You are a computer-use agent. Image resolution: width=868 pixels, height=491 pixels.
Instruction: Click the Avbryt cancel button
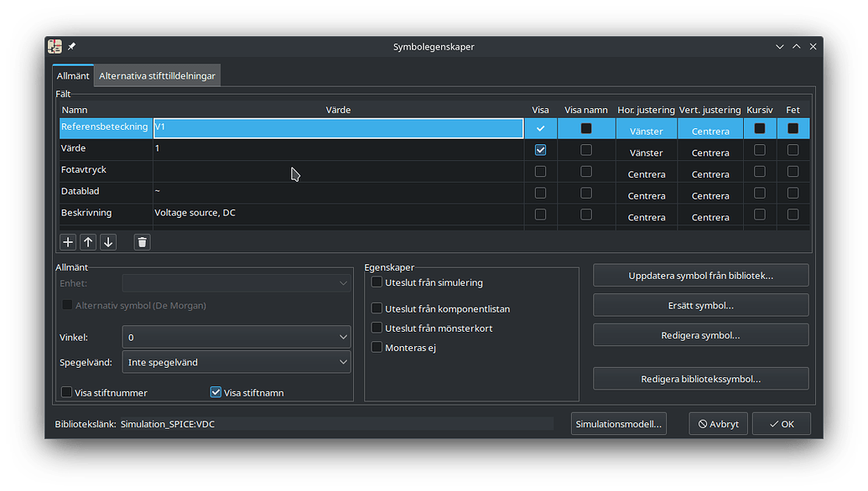[718, 424]
